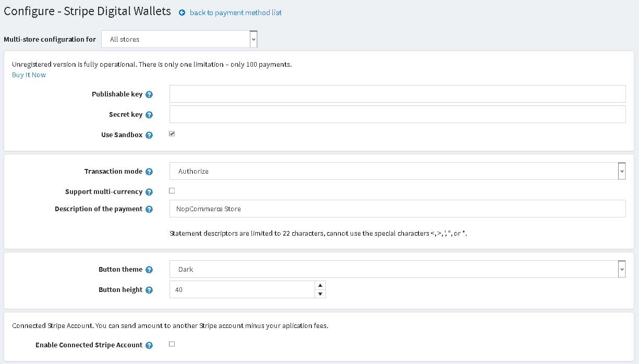
Task: Click the statement descriptors limitation note
Action: point(318,233)
